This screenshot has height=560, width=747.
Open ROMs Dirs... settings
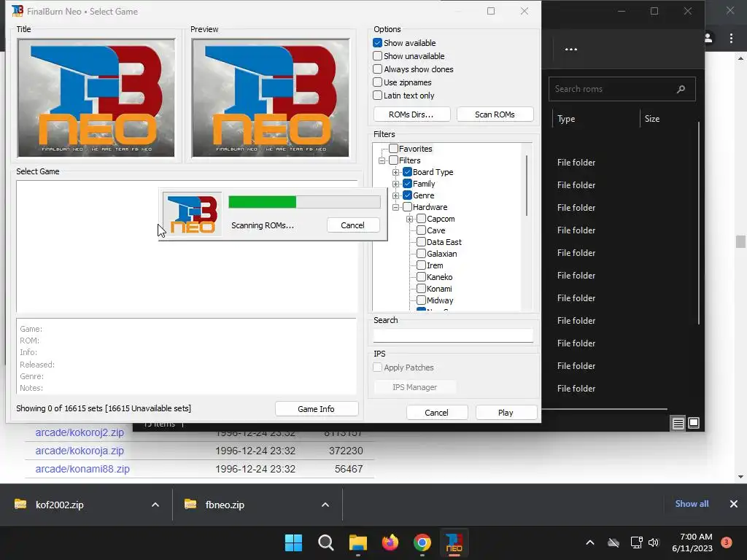pos(411,114)
